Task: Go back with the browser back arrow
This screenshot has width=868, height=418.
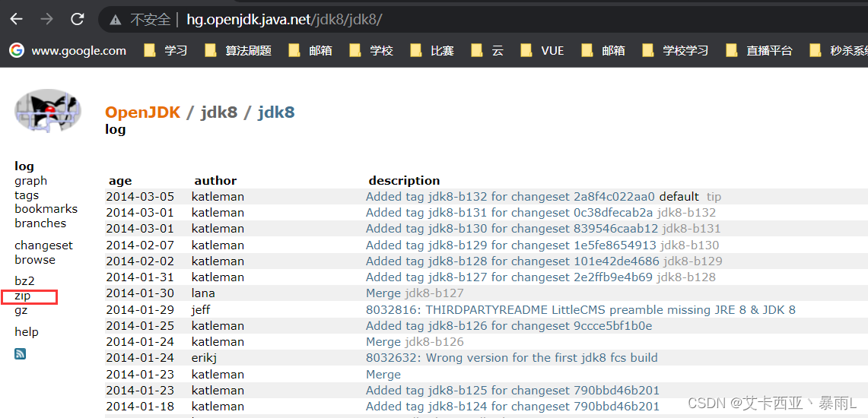Action: pos(17,19)
